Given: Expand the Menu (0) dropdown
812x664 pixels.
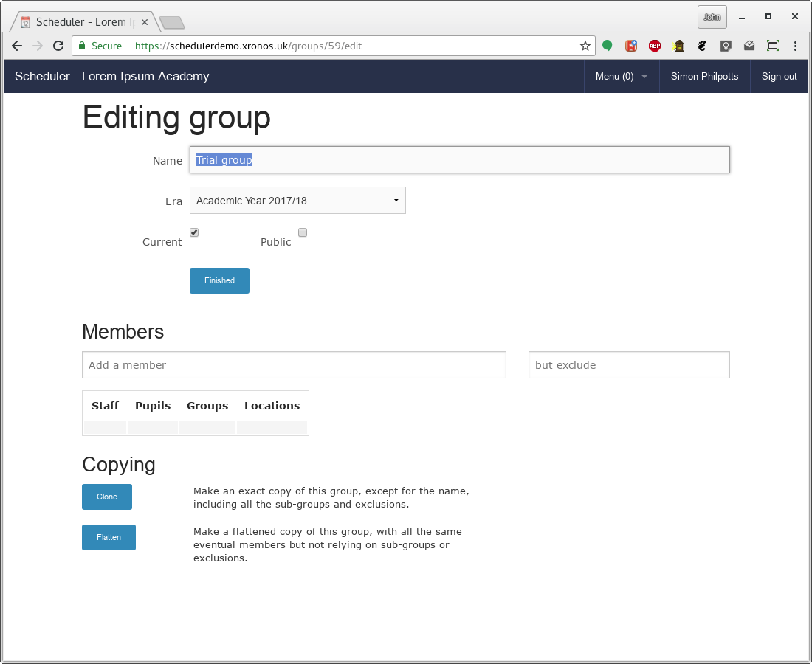Looking at the screenshot, I should click(x=622, y=76).
